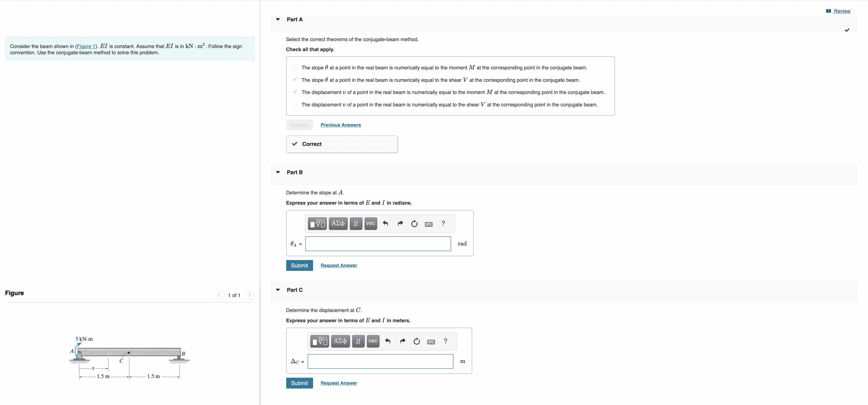Click redo arrow in Part B toolbar

point(400,223)
